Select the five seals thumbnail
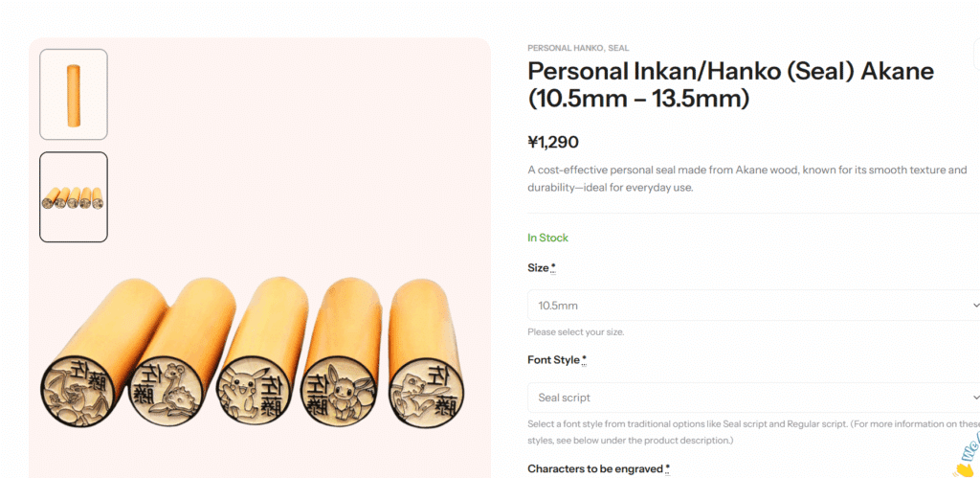This screenshot has height=478, width=980. 74,197
